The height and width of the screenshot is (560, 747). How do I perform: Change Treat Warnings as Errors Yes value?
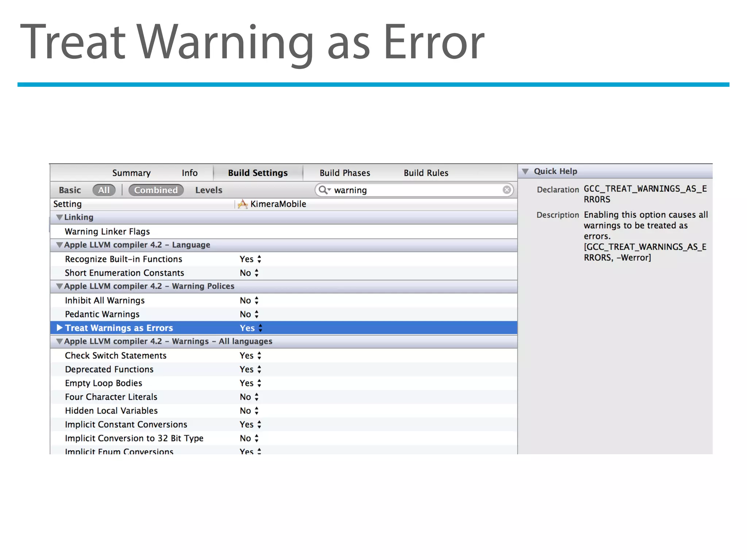pos(251,328)
